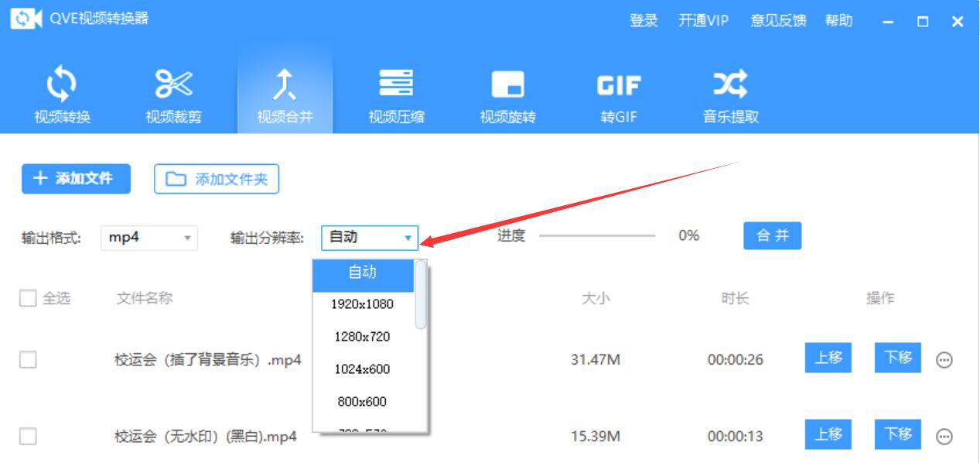
Task: Open 意见反馈 feedback
Action: click(x=778, y=21)
